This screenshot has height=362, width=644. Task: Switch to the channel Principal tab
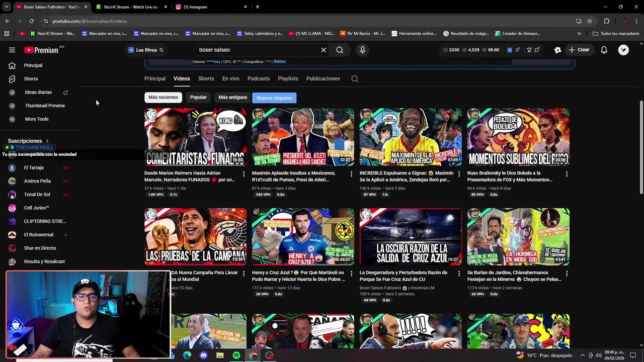pos(155,78)
